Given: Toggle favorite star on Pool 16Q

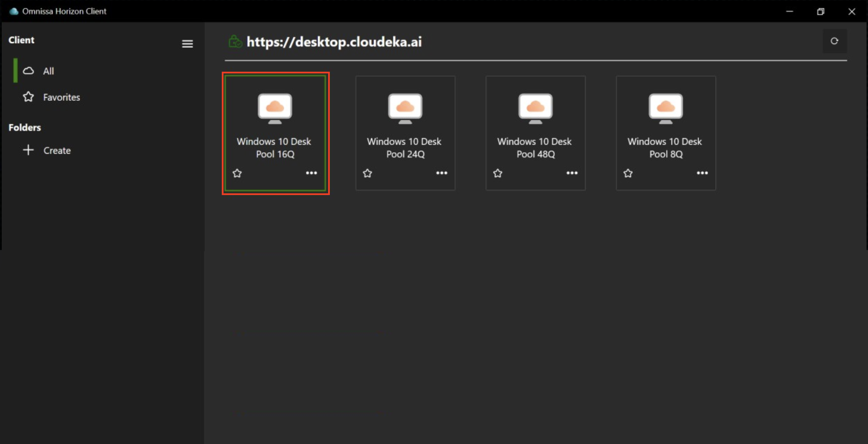Looking at the screenshot, I should pyautogui.click(x=237, y=173).
